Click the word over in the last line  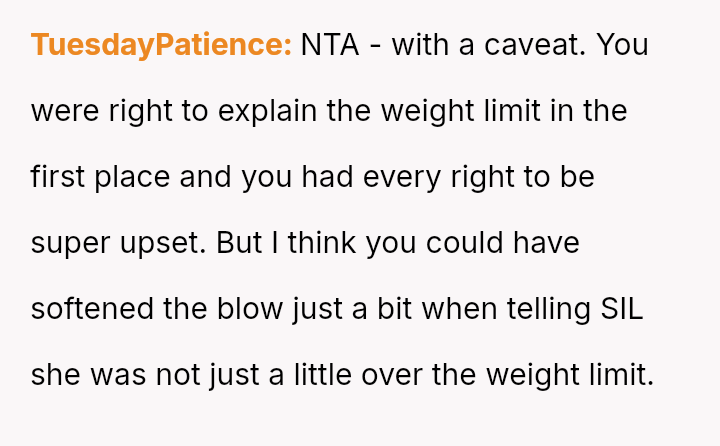tap(392, 375)
